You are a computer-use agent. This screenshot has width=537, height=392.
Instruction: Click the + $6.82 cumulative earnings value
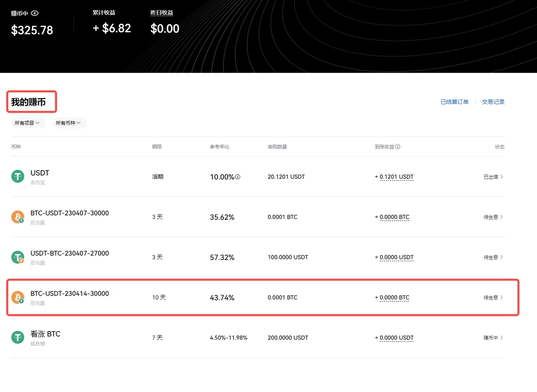[112, 29]
